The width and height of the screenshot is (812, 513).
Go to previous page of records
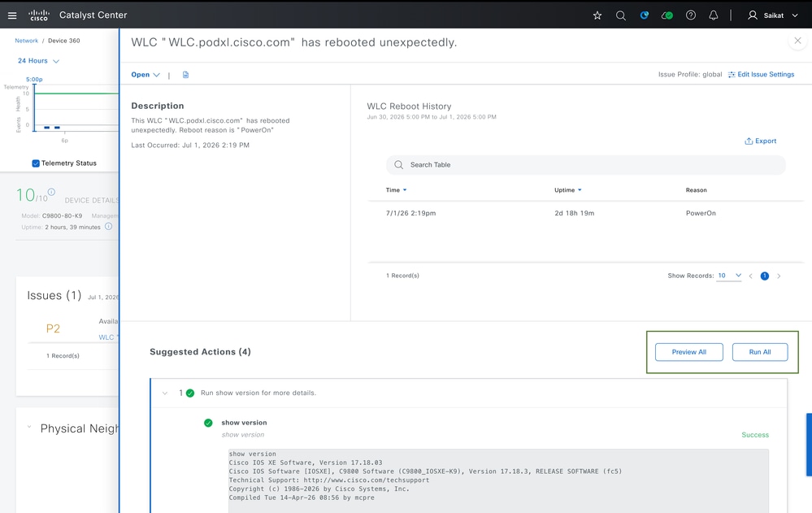point(750,276)
